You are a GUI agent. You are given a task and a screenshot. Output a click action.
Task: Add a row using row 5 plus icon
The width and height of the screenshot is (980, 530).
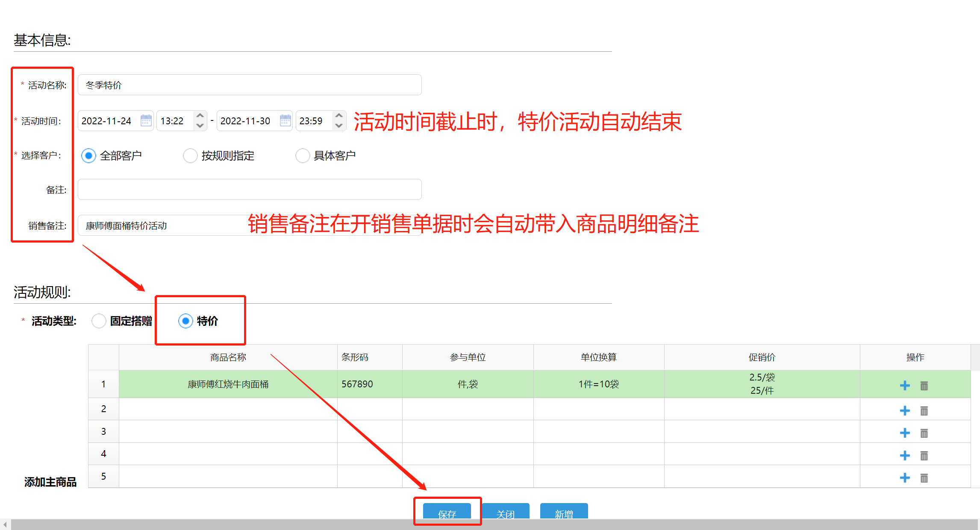pos(905,477)
